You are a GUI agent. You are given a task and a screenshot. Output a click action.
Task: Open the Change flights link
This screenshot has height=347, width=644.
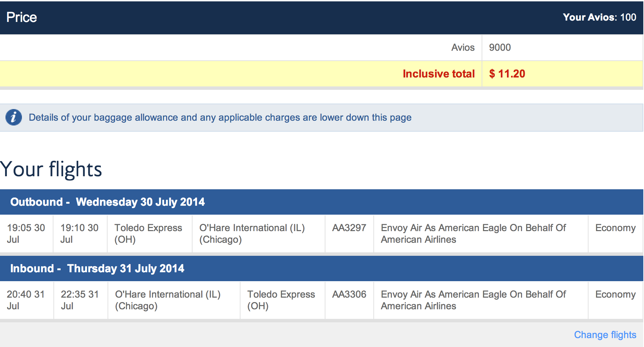click(x=605, y=335)
